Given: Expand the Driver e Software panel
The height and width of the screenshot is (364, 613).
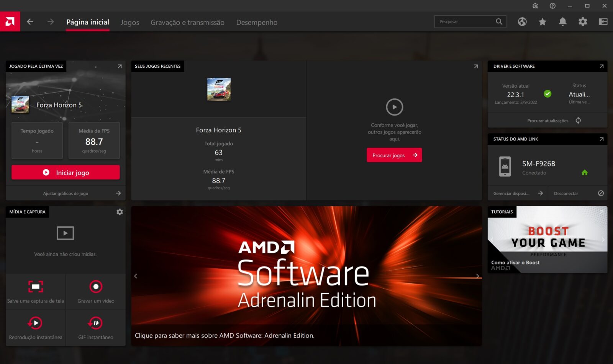Looking at the screenshot, I should [601, 66].
